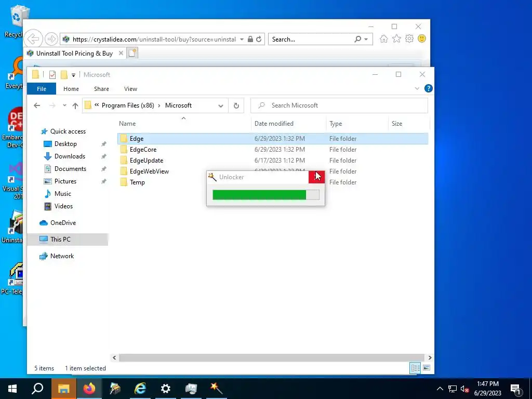Viewport: 532px width, 399px height.
Task: Click the horizontal scrollbar in file list
Action: [x=271, y=357]
